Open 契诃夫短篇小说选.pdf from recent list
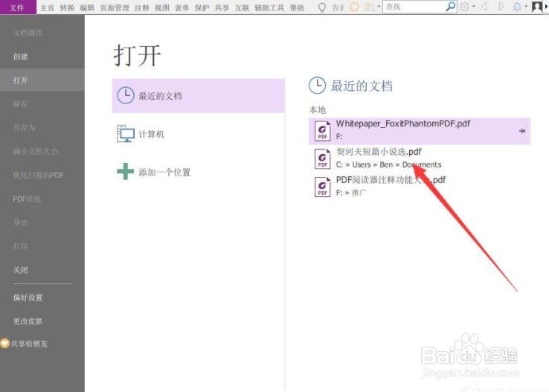The height and width of the screenshot is (392, 549). tap(419, 158)
